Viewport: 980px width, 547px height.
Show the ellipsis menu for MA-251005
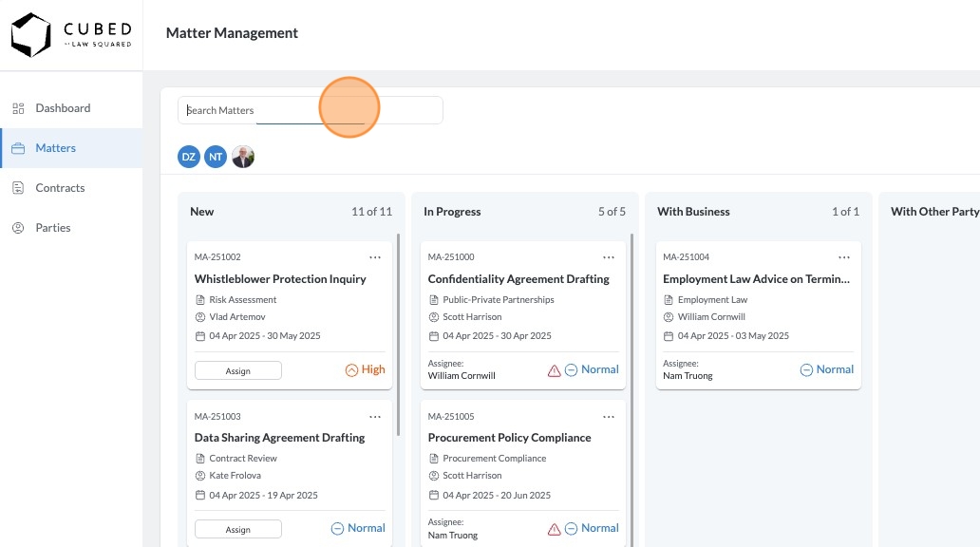609,416
